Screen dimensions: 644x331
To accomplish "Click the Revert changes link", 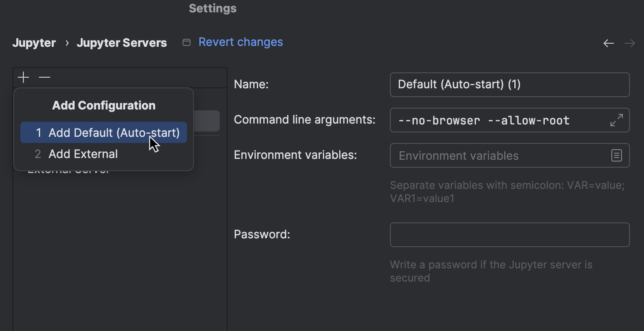I will 241,41.
